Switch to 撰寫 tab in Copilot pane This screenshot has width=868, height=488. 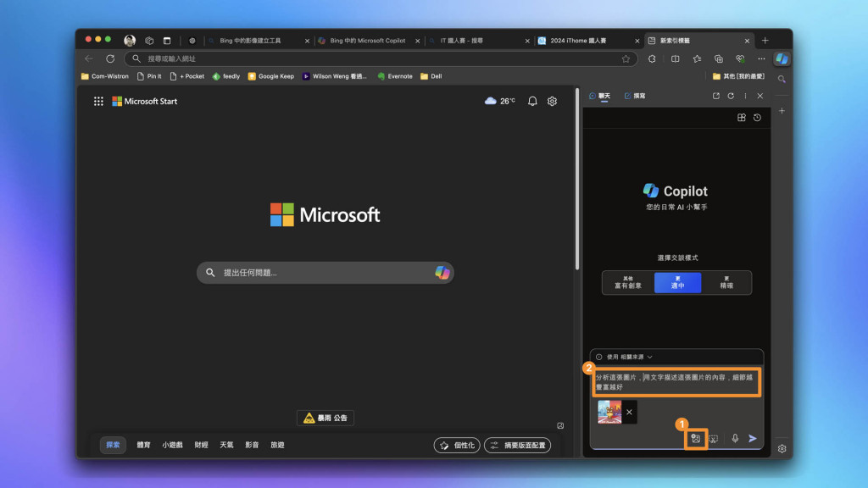(x=635, y=96)
